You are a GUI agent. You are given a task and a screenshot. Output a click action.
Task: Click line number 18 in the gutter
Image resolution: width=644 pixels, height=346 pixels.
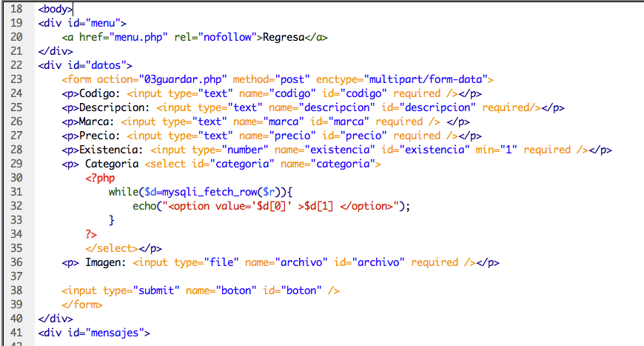[x=19, y=10]
